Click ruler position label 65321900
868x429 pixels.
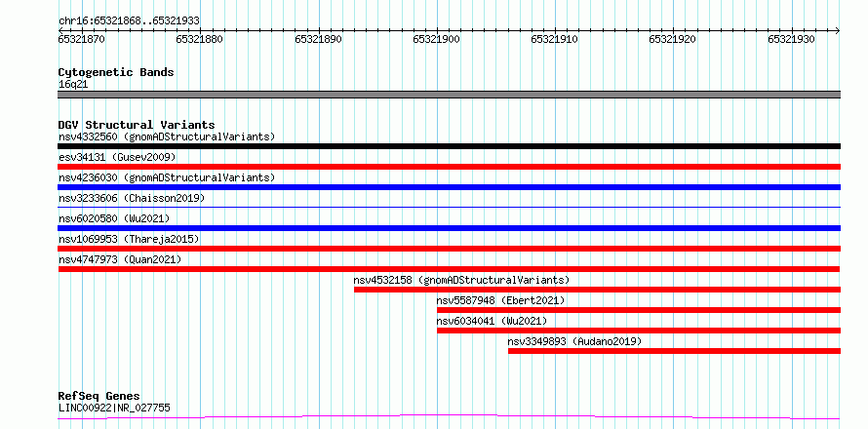tap(437, 39)
